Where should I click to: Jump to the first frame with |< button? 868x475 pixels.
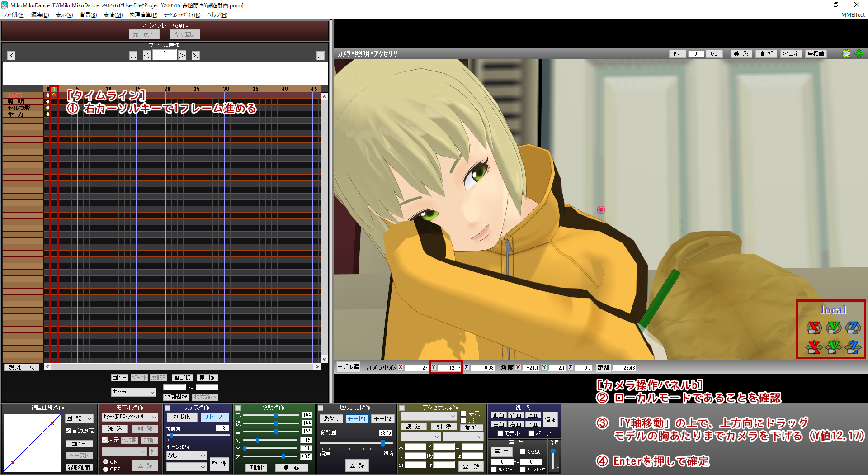(x=11, y=56)
